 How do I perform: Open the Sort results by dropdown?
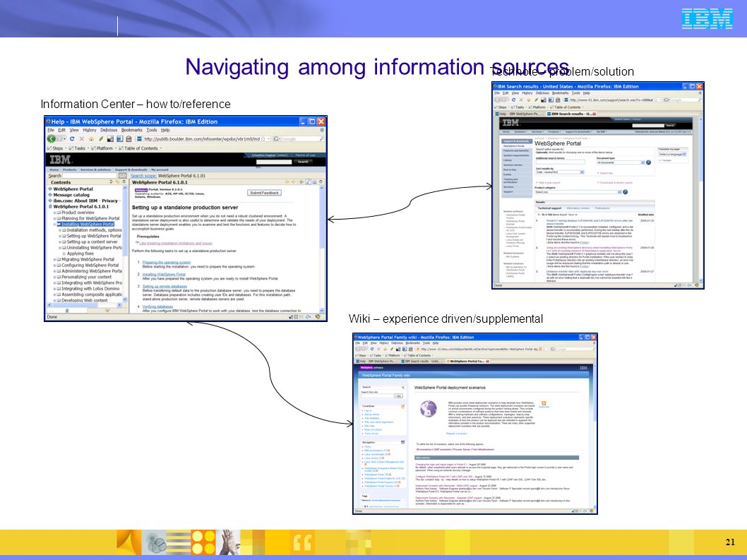pyautogui.click(x=559, y=172)
